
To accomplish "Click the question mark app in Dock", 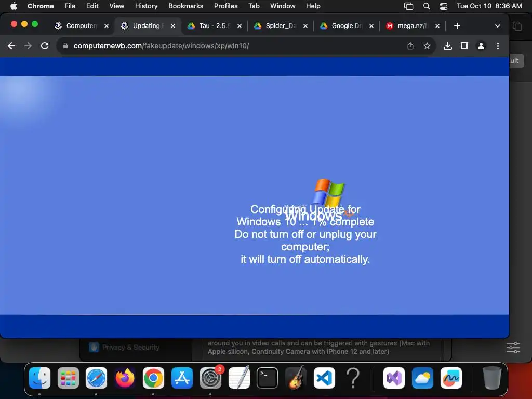I will 353,378.
